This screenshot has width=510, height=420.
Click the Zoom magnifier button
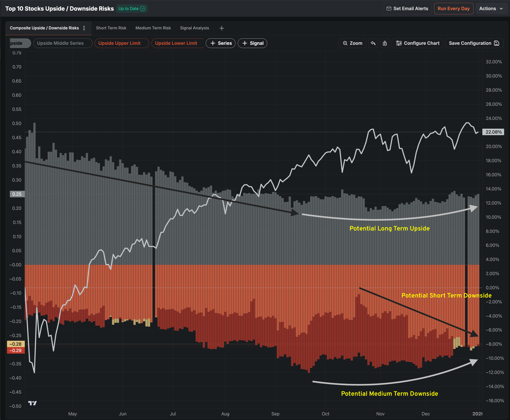point(352,43)
